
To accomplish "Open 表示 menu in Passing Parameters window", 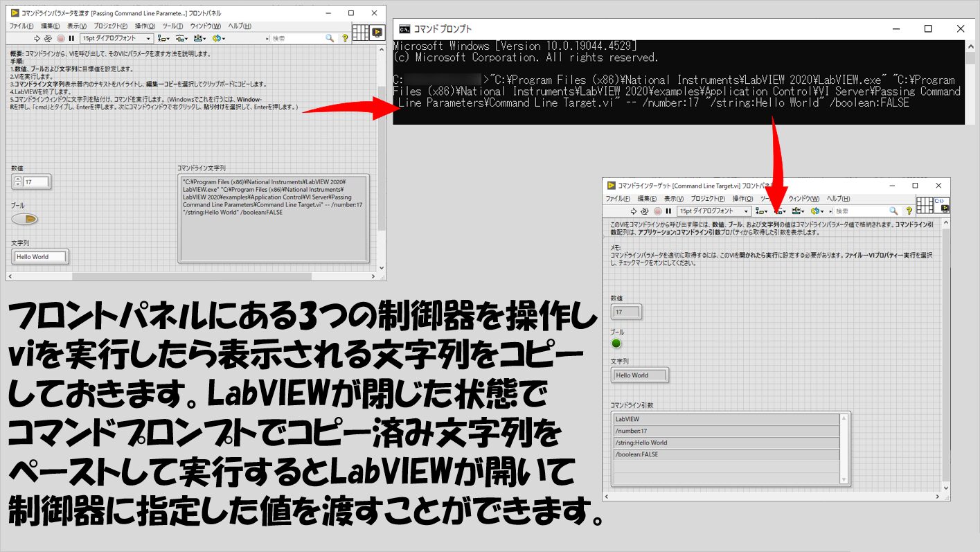I will coord(77,26).
